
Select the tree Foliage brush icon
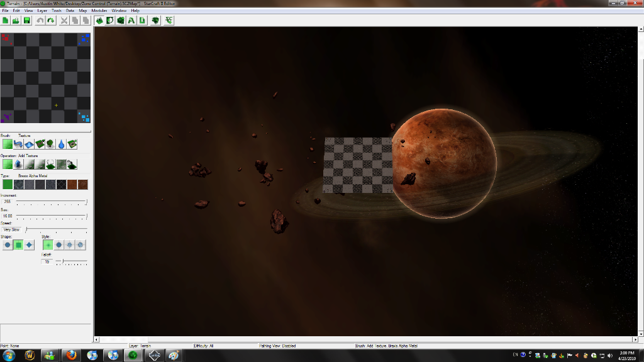[50, 144]
